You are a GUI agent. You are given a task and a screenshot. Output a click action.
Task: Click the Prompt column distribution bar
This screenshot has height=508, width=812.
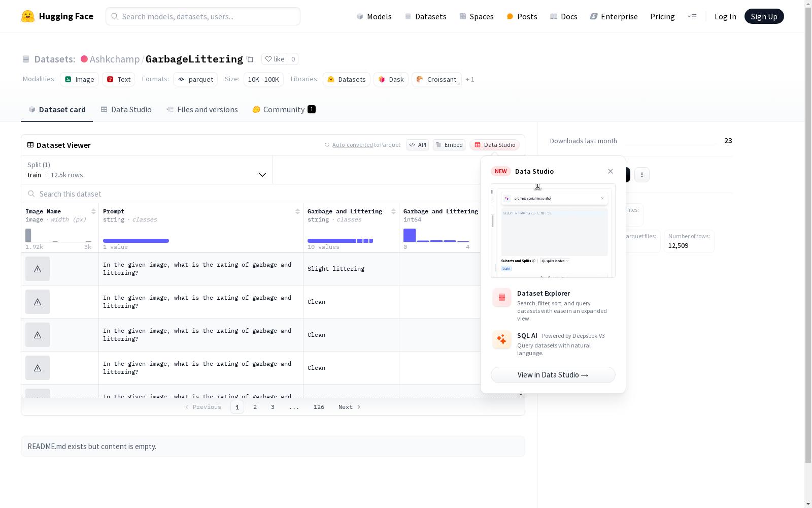[x=136, y=241]
